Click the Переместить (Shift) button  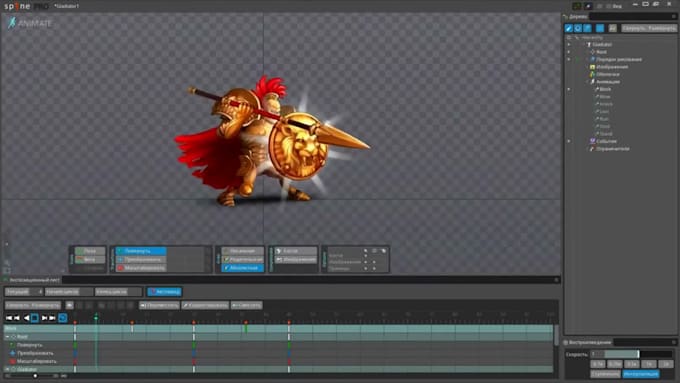point(159,305)
